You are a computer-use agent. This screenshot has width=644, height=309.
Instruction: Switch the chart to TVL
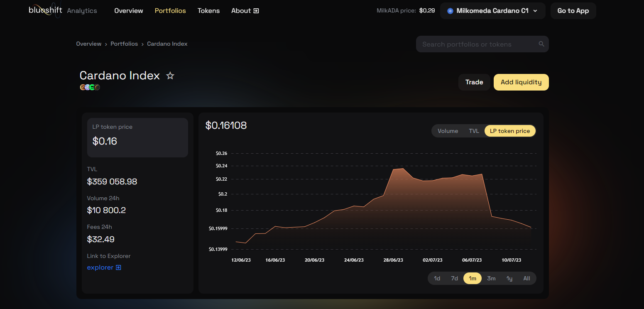pyautogui.click(x=474, y=131)
